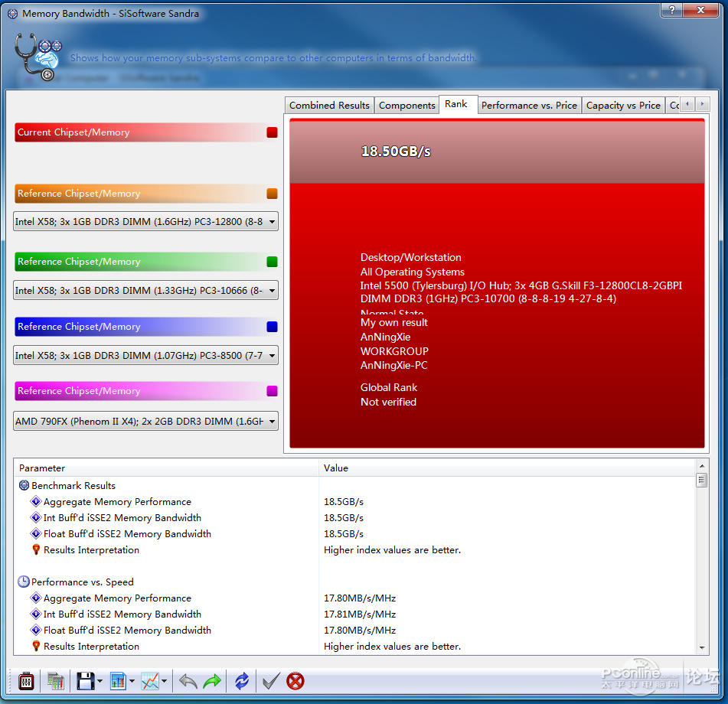Click the green Reference Chipset/Memory color swatch
Viewport: 728px width, 704px height.
(x=272, y=262)
